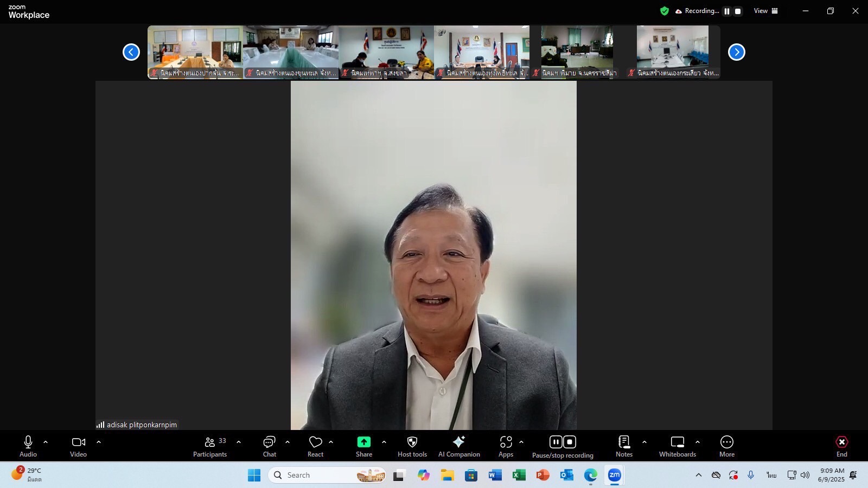Click the taskbar Search box
The height and width of the screenshot is (488, 868).
(x=327, y=475)
